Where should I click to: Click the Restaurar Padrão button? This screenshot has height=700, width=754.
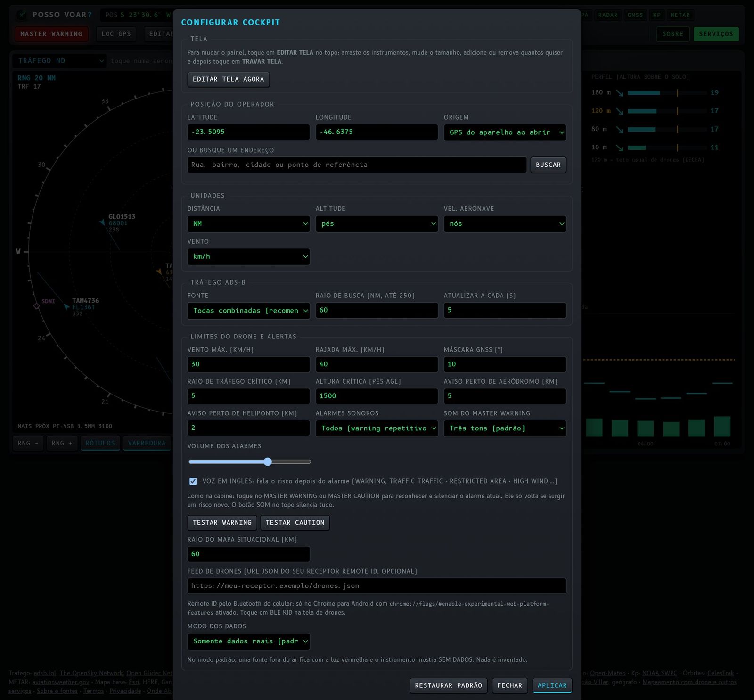449,685
